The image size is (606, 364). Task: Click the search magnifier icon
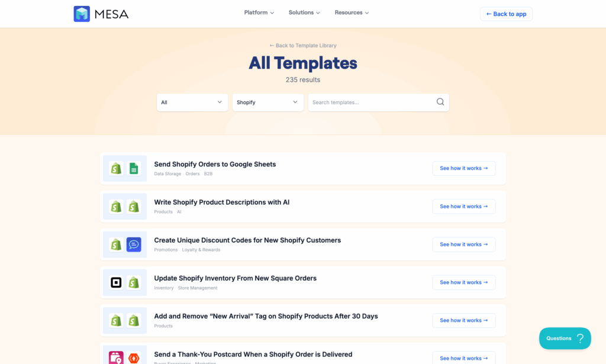[x=440, y=102]
